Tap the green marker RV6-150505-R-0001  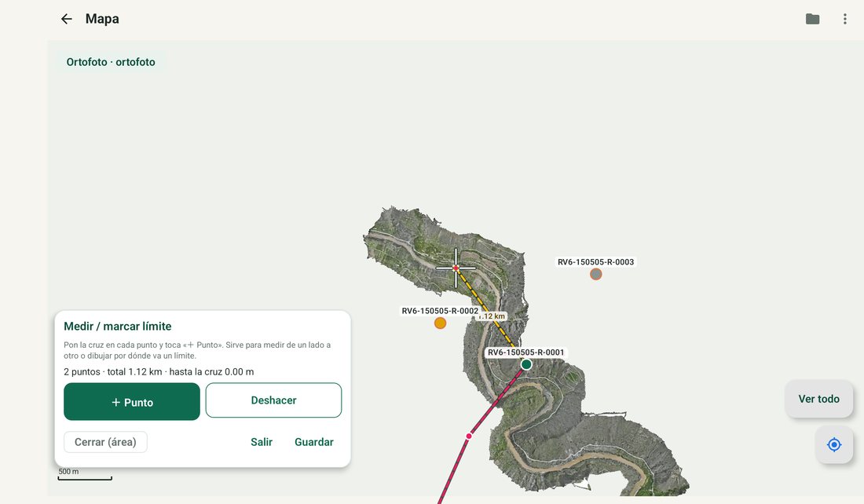[x=526, y=364]
